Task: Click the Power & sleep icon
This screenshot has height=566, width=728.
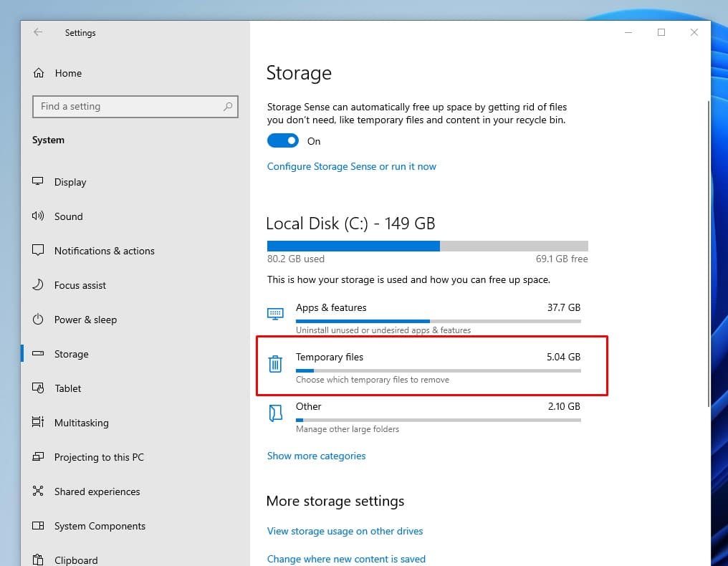Action: pos(39,320)
